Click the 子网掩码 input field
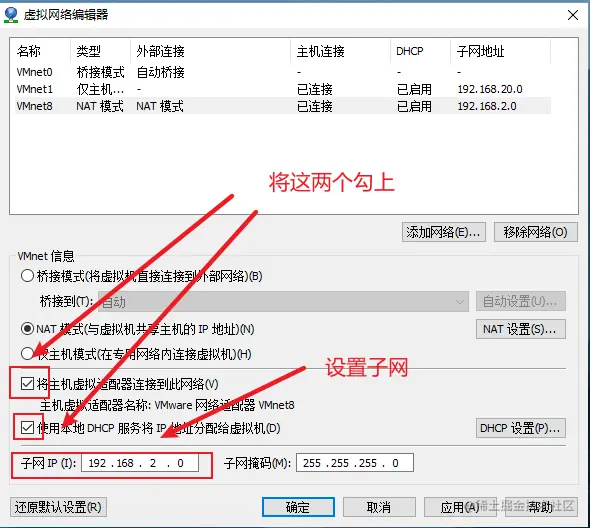This screenshot has width=590, height=528. (x=355, y=463)
